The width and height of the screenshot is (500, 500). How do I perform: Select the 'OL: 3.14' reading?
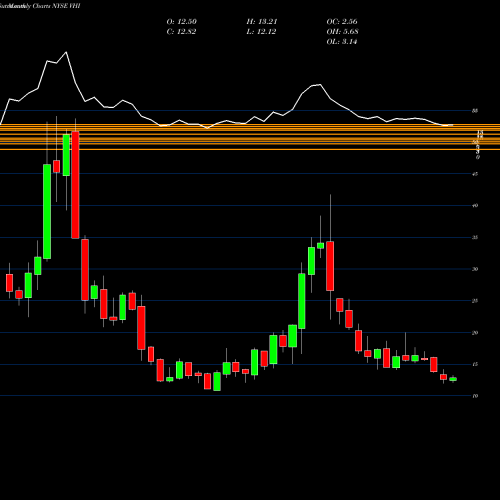coord(342,42)
